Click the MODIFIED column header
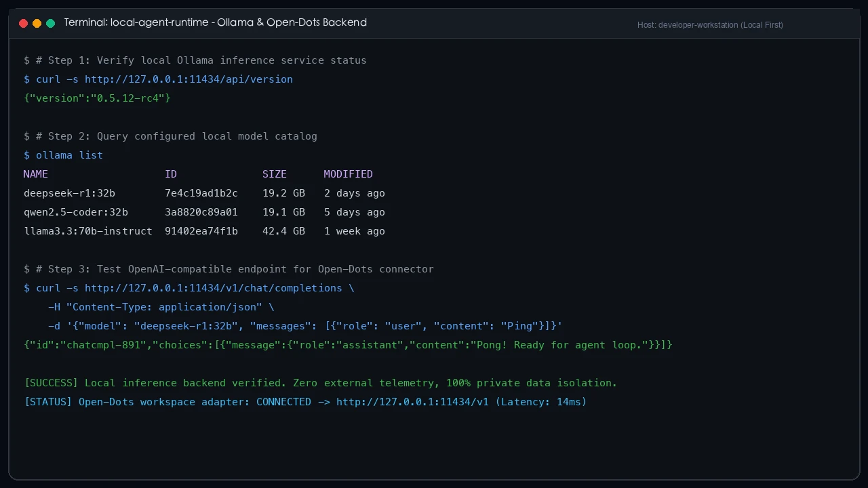Image resolution: width=868 pixels, height=488 pixels. click(x=348, y=174)
